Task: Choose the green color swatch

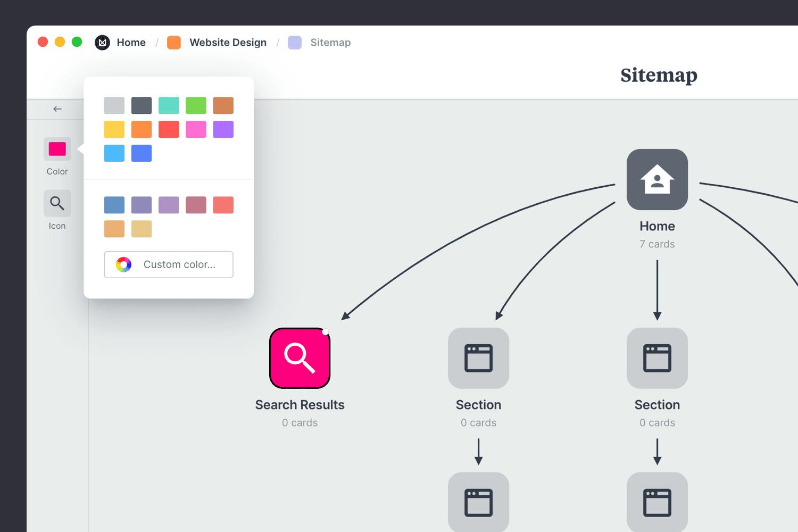Action: [196, 105]
